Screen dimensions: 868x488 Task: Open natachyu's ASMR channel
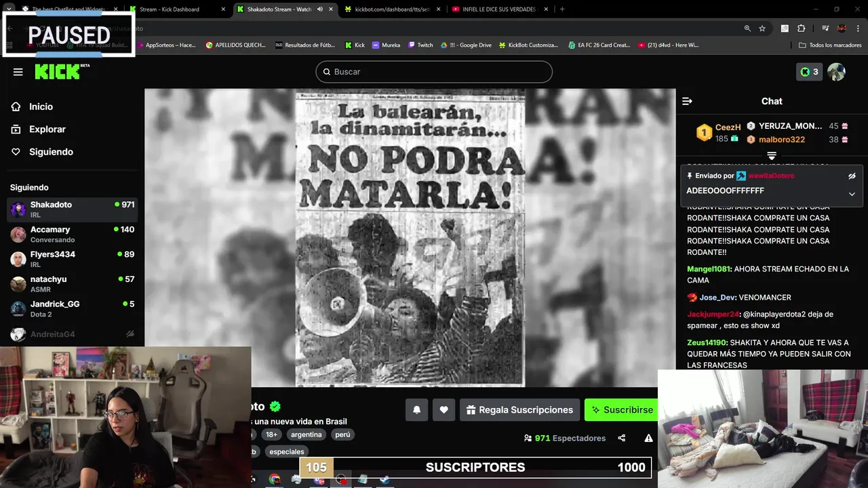pyautogui.click(x=72, y=284)
